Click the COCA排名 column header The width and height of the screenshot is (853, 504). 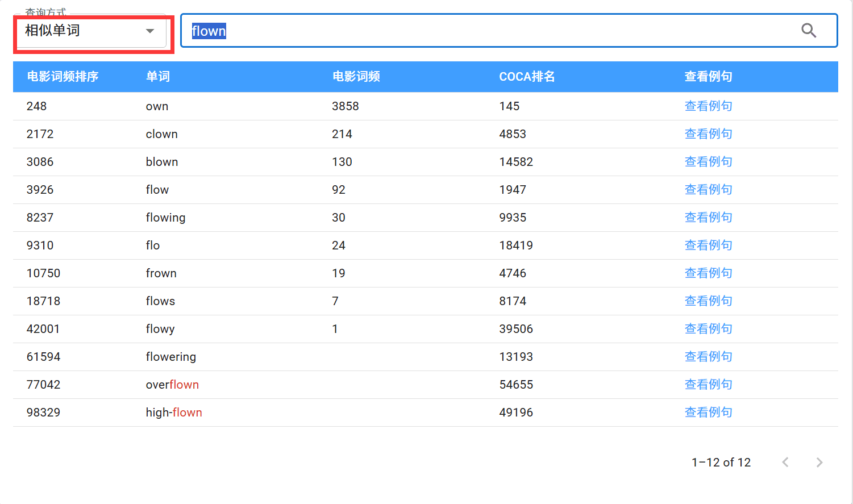pos(526,77)
